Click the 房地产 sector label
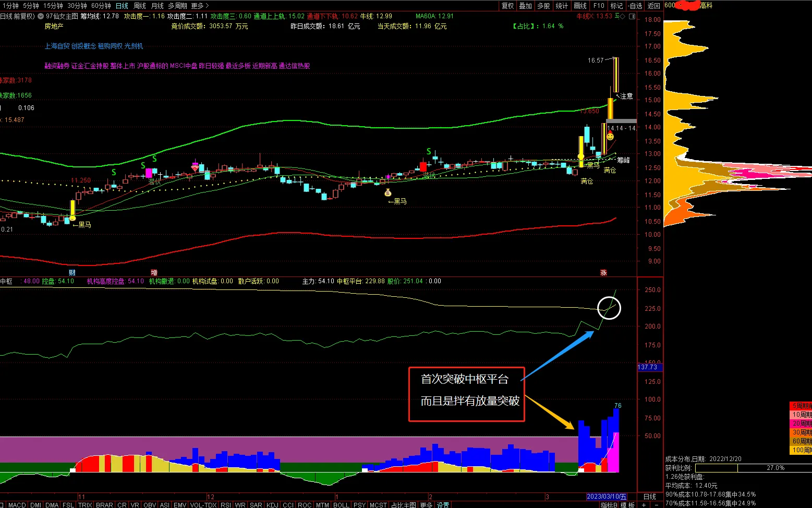Screen dimensions: 812x508 pos(54,26)
